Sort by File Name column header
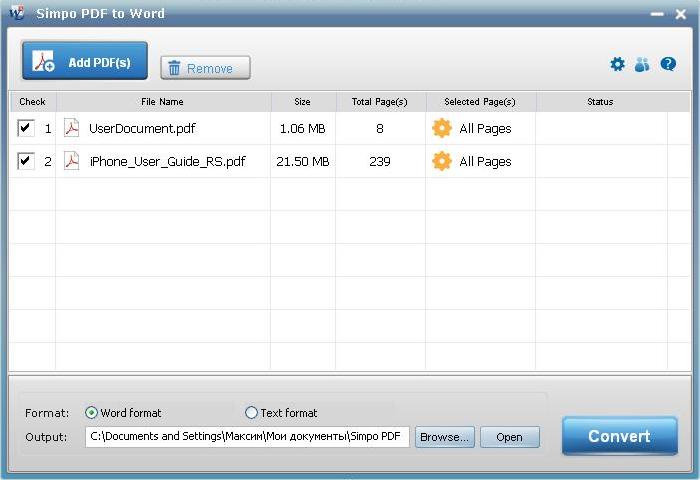 [162, 101]
